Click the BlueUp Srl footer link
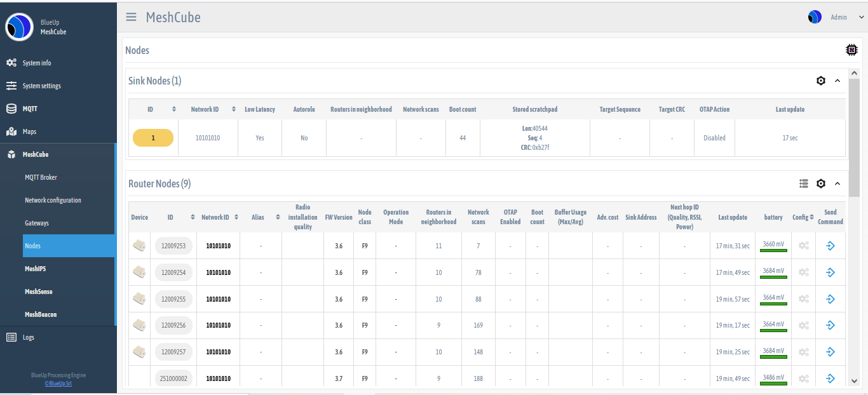868x395 pixels. (58, 383)
